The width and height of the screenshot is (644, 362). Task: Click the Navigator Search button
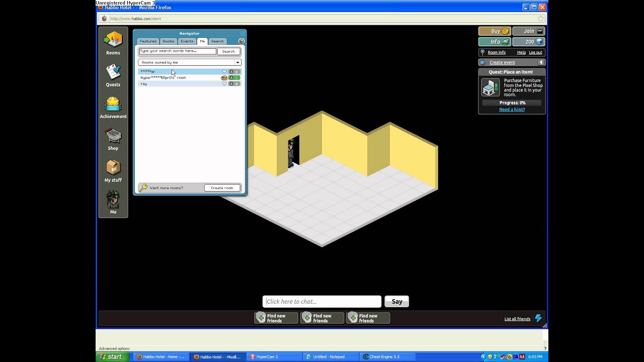pos(228,51)
